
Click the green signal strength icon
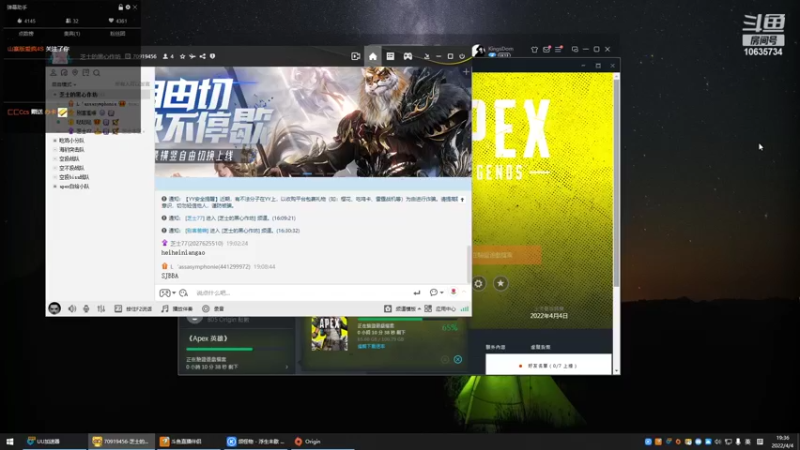(x=464, y=309)
